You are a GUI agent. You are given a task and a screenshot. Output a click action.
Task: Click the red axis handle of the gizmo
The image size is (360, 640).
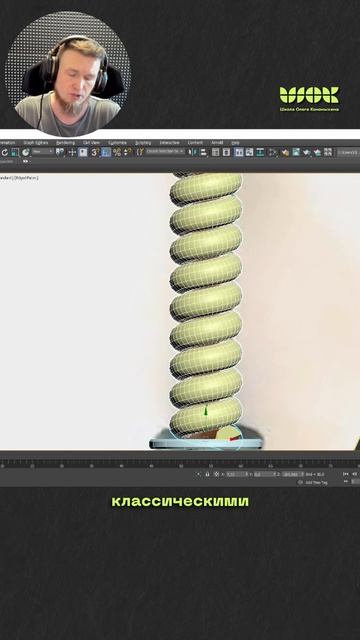point(234,439)
